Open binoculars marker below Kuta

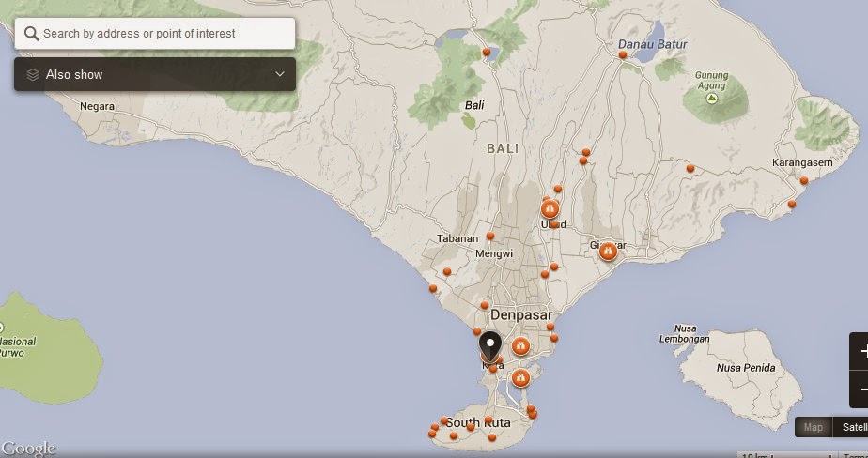tap(520, 378)
